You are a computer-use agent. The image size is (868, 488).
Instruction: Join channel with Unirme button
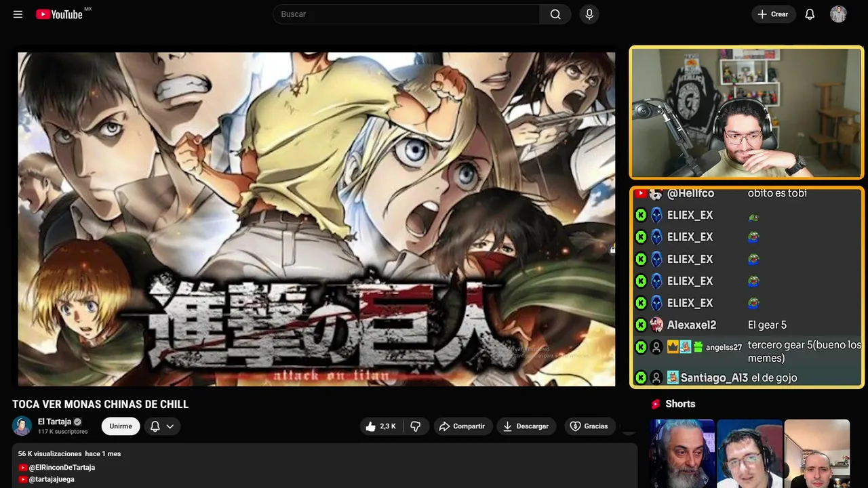point(121,426)
